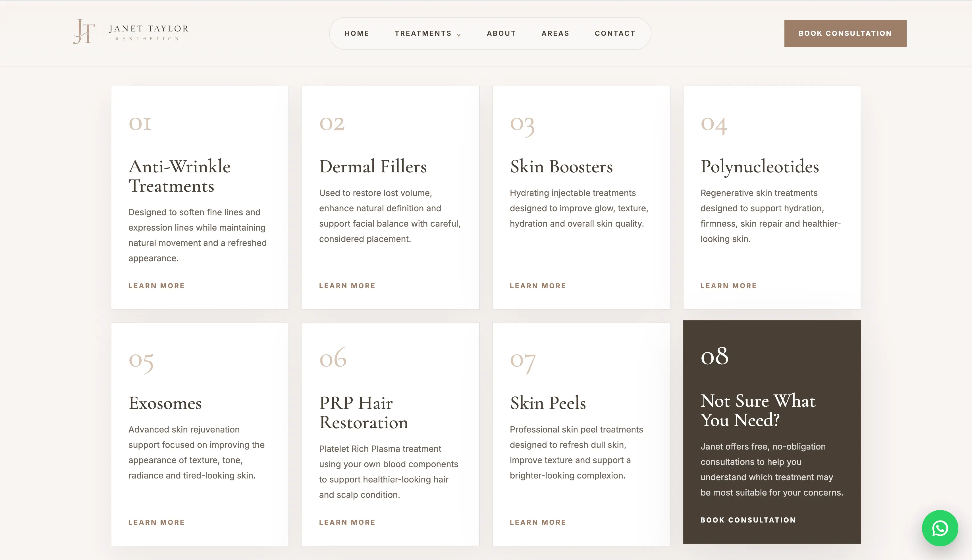Navigate to the Contact page
972x560 pixels.
coord(615,34)
